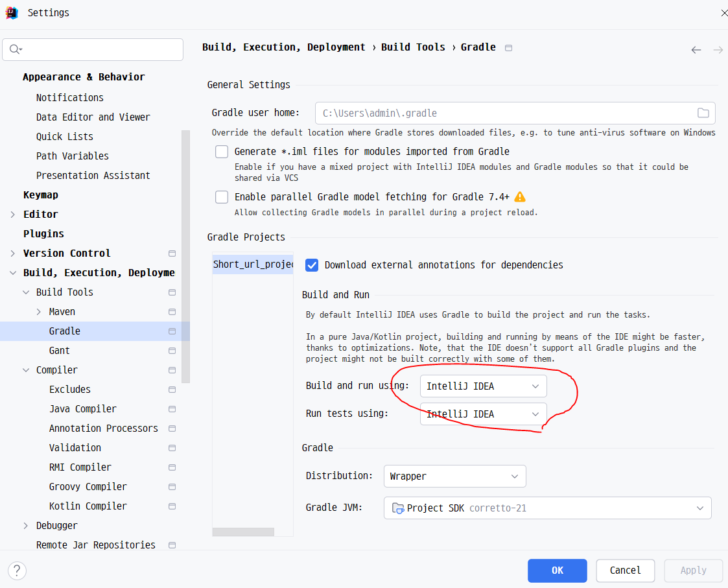Image resolution: width=728 pixels, height=588 pixels.
Task: Select Short_url_project in Gradle Projects list
Action: point(253,265)
